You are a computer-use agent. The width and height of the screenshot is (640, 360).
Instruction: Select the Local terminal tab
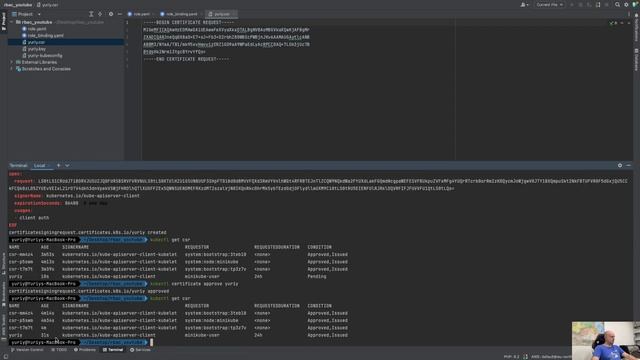[40, 166]
